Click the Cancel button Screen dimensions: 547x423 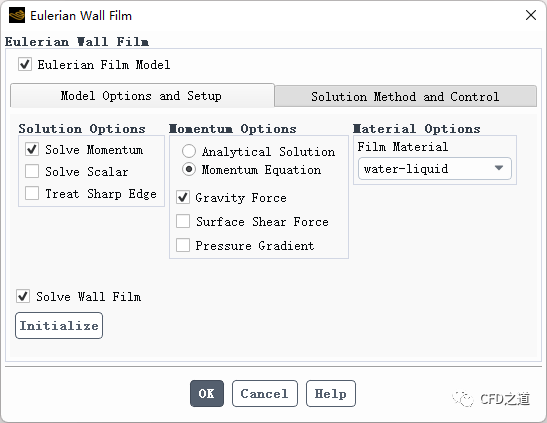point(265,393)
